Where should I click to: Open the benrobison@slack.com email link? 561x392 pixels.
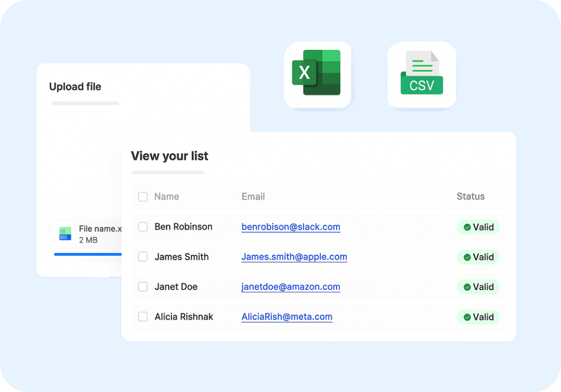(290, 227)
